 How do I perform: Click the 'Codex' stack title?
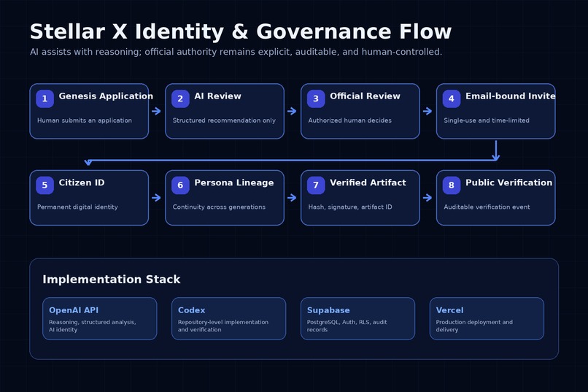pyautogui.click(x=191, y=310)
